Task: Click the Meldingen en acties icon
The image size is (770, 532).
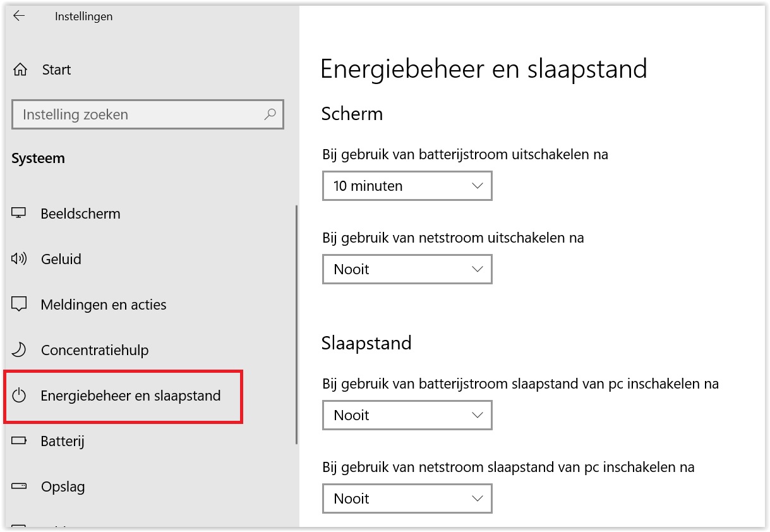Action: coord(19,305)
